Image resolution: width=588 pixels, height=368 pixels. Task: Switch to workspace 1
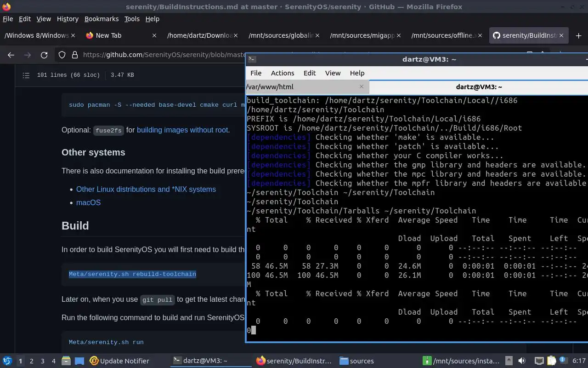20,361
